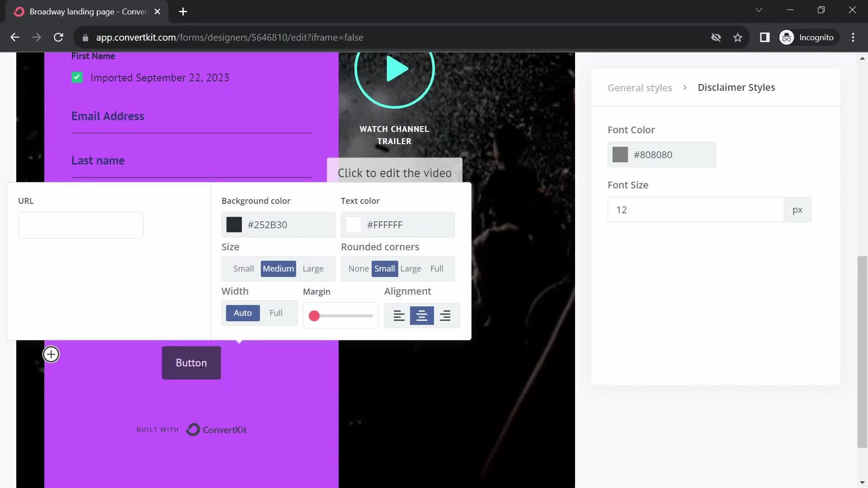Set rounded corners to Large
The width and height of the screenshot is (868, 488).
410,269
